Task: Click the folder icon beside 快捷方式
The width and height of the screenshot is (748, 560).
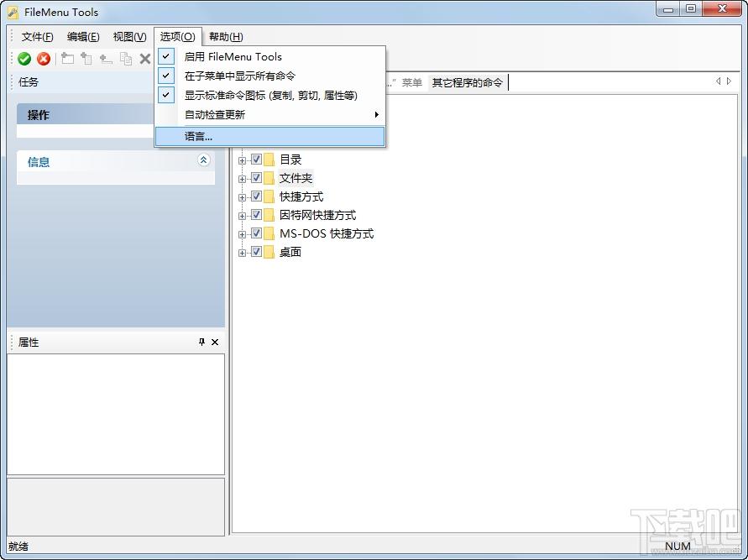Action: pos(269,196)
